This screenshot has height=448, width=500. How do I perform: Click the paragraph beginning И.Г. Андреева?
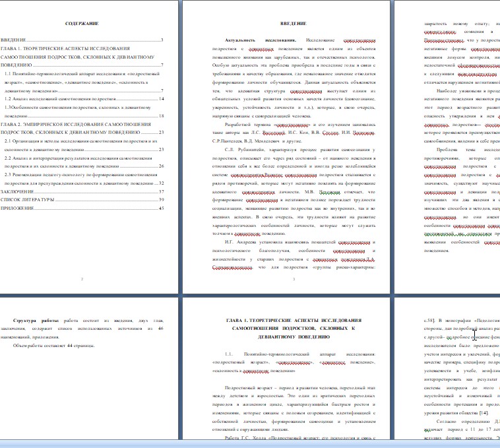294,255
